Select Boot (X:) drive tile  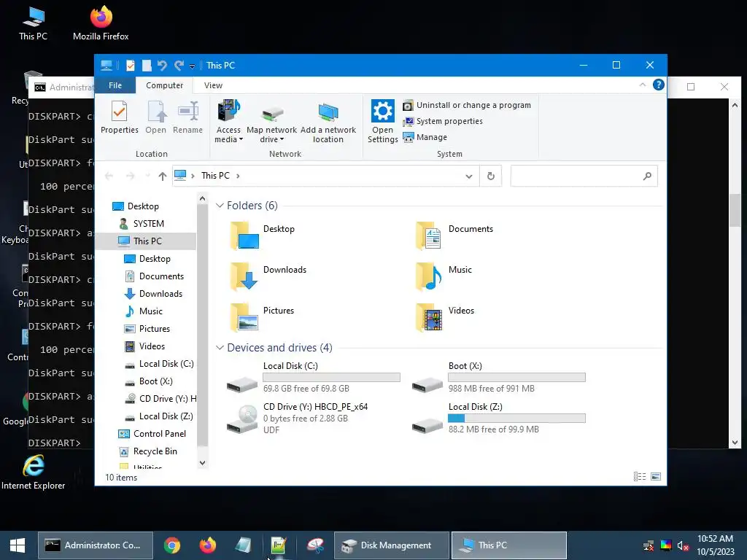pos(498,377)
